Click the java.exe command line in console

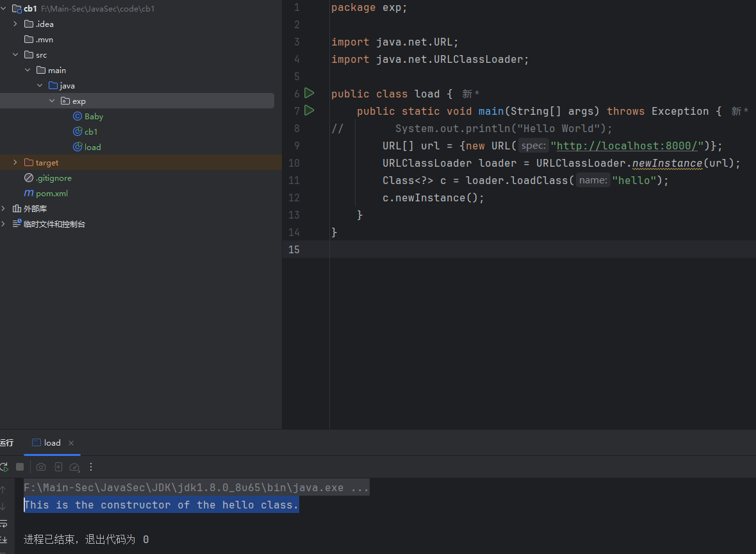click(196, 487)
